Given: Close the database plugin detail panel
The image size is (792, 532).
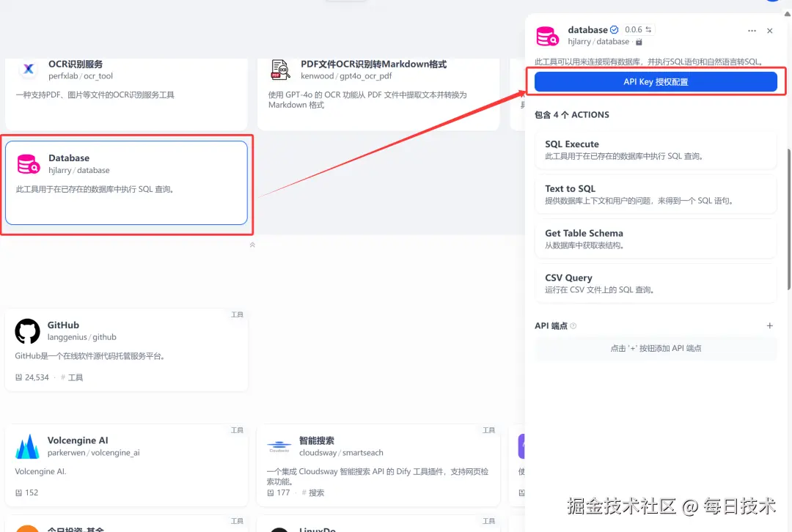Looking at the screenshot, I should point(770,31).
